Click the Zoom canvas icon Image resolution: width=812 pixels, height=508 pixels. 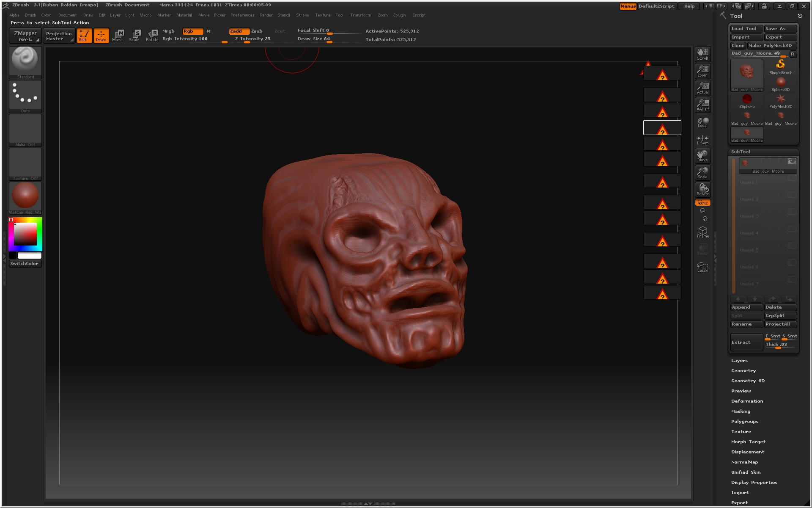(x=702, y=71)
